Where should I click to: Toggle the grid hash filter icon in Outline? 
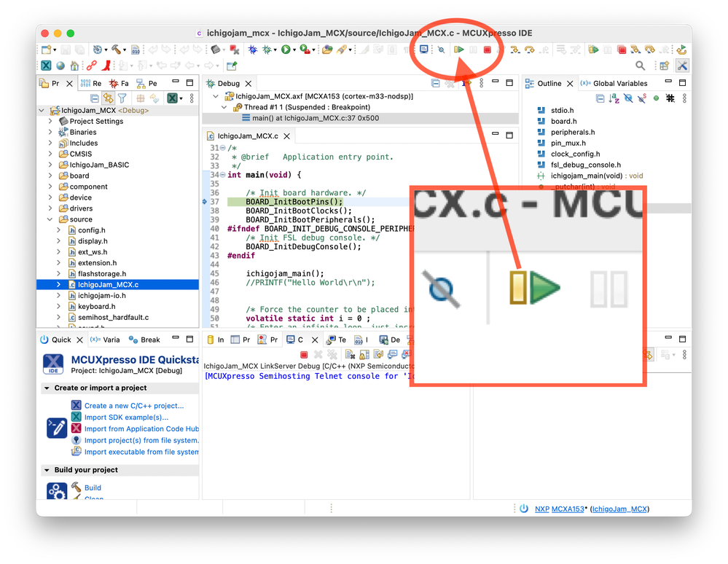pyautogui.click(x=670, y=98)
